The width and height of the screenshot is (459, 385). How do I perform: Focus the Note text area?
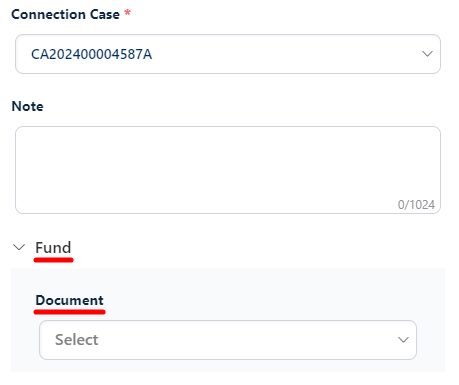coord(228,170)
